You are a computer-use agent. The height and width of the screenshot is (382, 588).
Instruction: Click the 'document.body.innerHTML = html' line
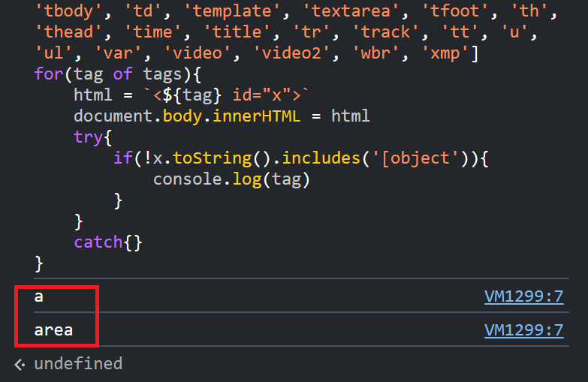pos(222,116)
